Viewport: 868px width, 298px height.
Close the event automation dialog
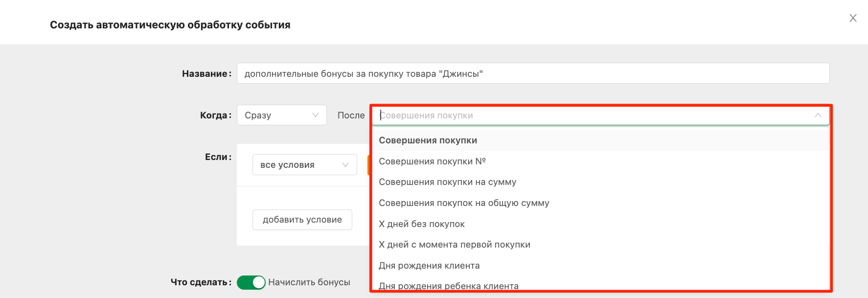click(853, 18)
